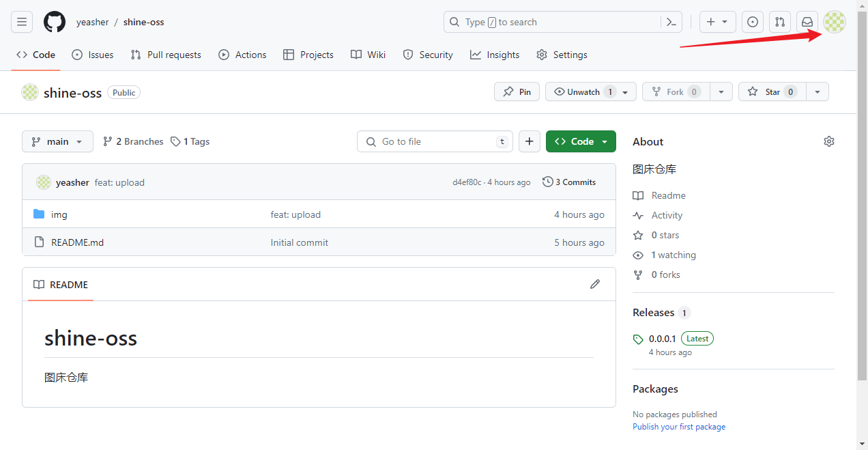Click yeasher in breadcrumb
The width and height of the screenshot is (868, 450).
click(x=92, y=22)
